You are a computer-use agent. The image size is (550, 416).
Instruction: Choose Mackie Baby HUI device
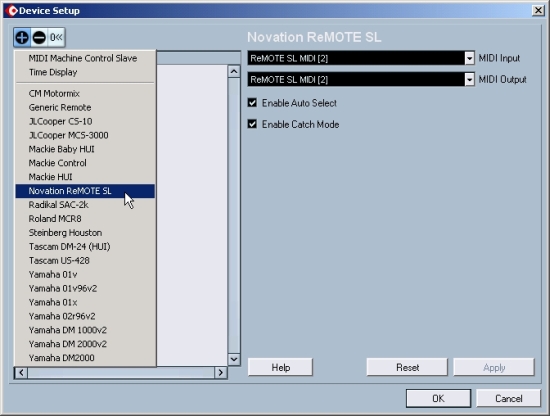click(85, 149)
